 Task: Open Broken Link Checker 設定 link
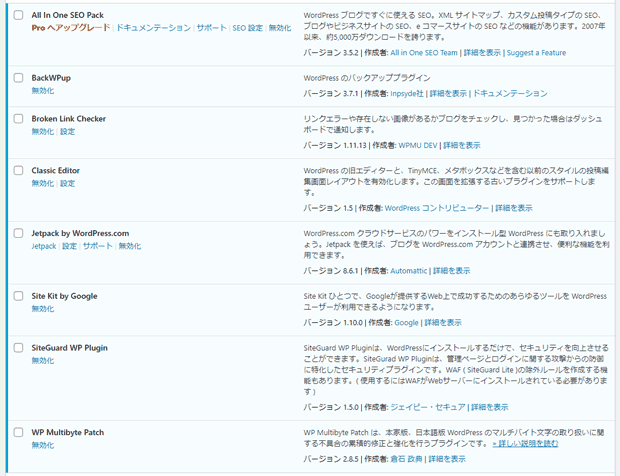(x=68, y=132)
